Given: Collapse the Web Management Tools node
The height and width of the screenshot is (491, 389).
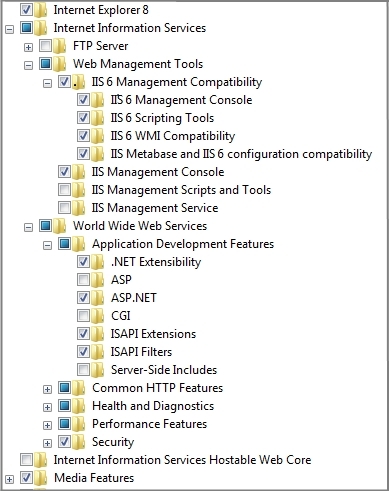Looking at the screenshot, I should tap(29, 65).
